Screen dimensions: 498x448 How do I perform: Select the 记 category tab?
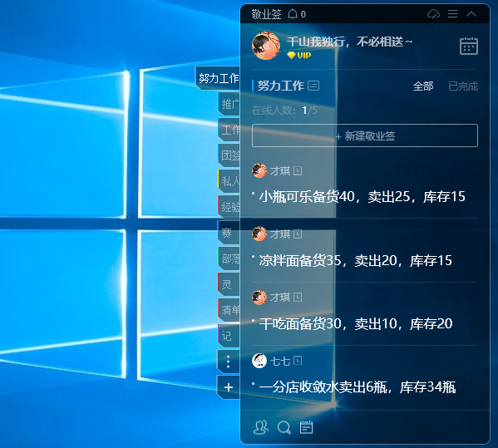pyautogui.click(x=229, y=336)
